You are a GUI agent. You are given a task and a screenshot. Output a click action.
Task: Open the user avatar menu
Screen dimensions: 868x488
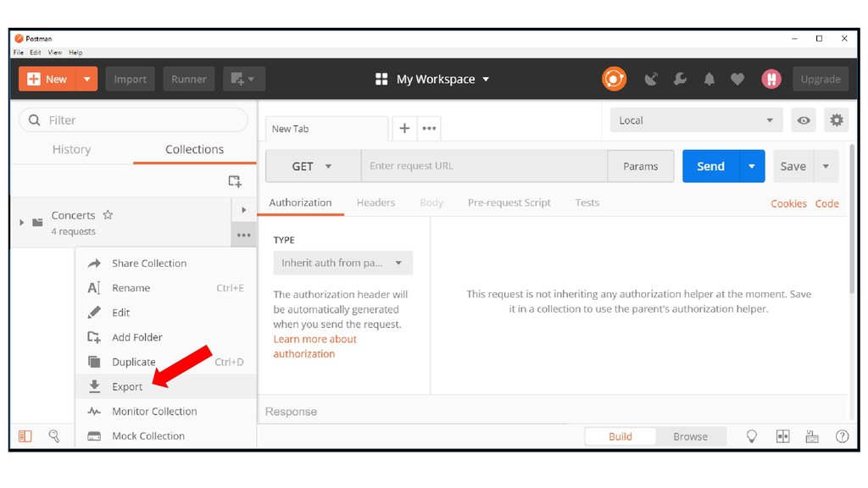coord(771,79)
